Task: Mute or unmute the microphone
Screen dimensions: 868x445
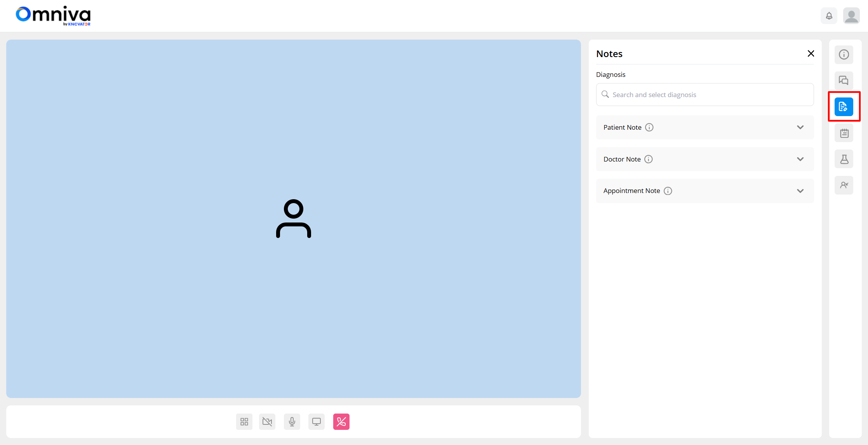Action: (292, 422)
